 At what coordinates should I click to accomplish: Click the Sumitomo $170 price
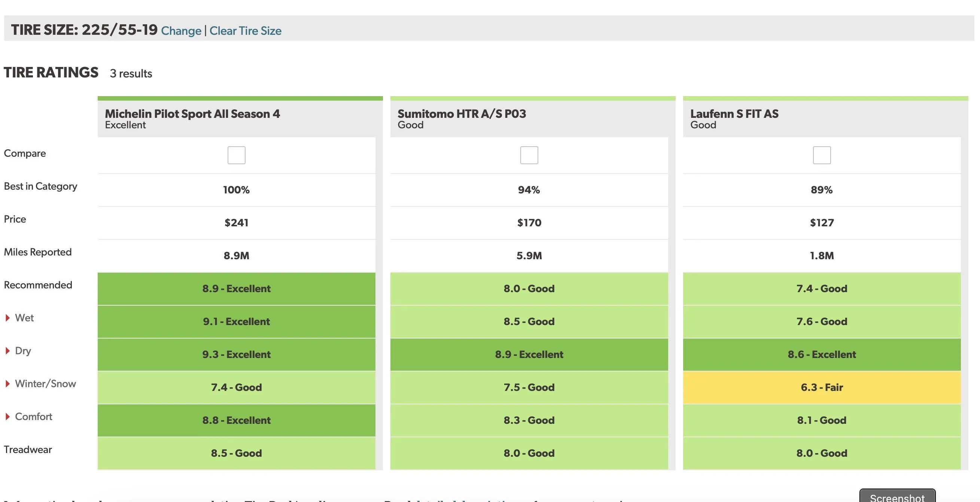529,223
